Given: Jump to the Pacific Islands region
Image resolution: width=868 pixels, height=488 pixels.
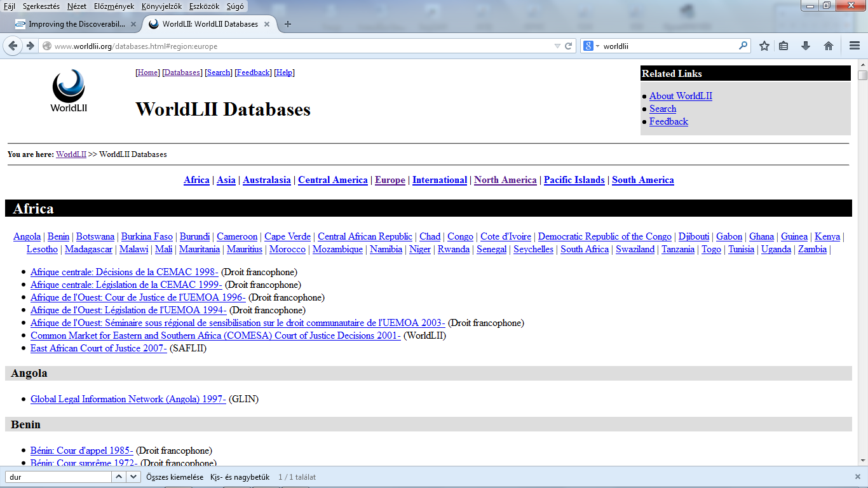Looking at the screenshot, I should (574, 180).
